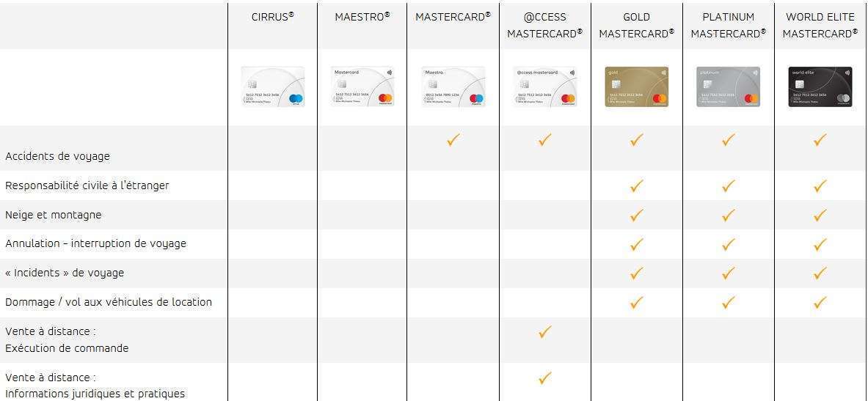Select the @ccess Mastercard card image
This screenshot has height=401, width=868.
click(x=545, y=87)
